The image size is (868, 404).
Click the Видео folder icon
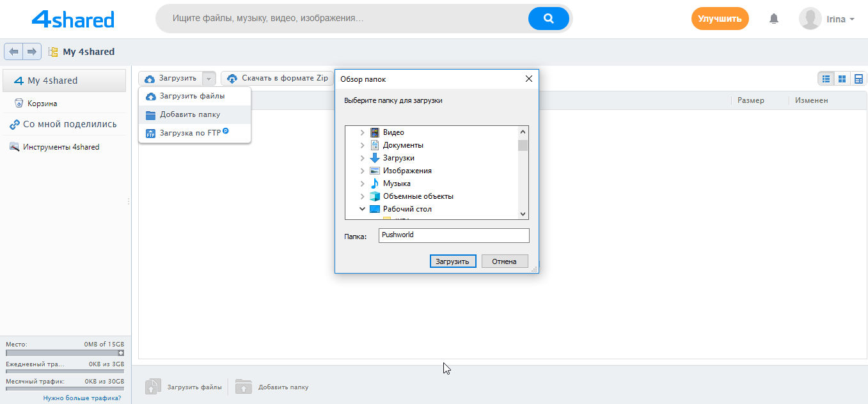point(375,132)
